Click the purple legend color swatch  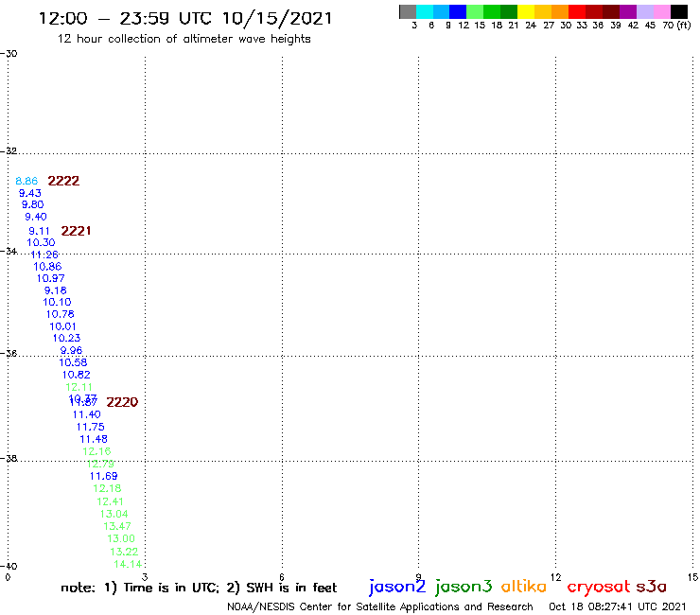[628, 11]
